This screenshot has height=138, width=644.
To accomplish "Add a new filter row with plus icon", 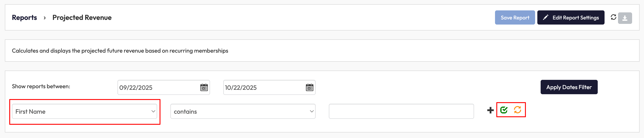I will pyautogui.click(x=490, y=110).
